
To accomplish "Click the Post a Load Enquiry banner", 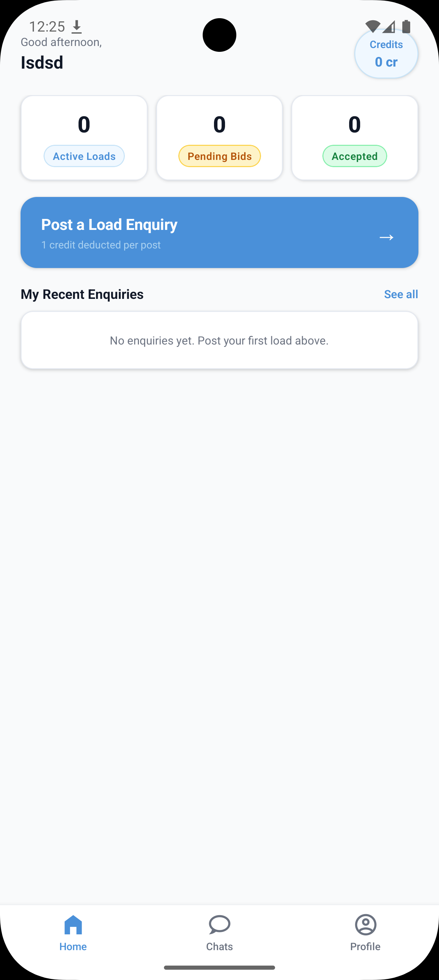I will click(219, 232).
